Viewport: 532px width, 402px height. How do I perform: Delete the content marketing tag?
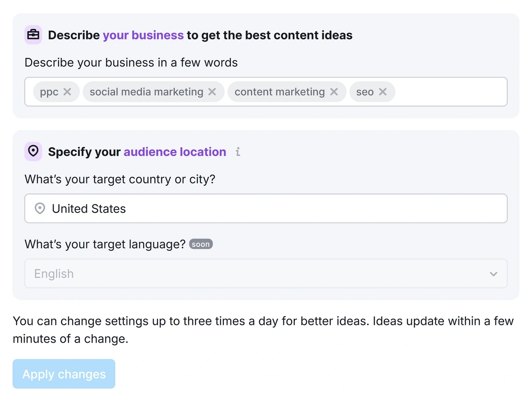(334, 92)
